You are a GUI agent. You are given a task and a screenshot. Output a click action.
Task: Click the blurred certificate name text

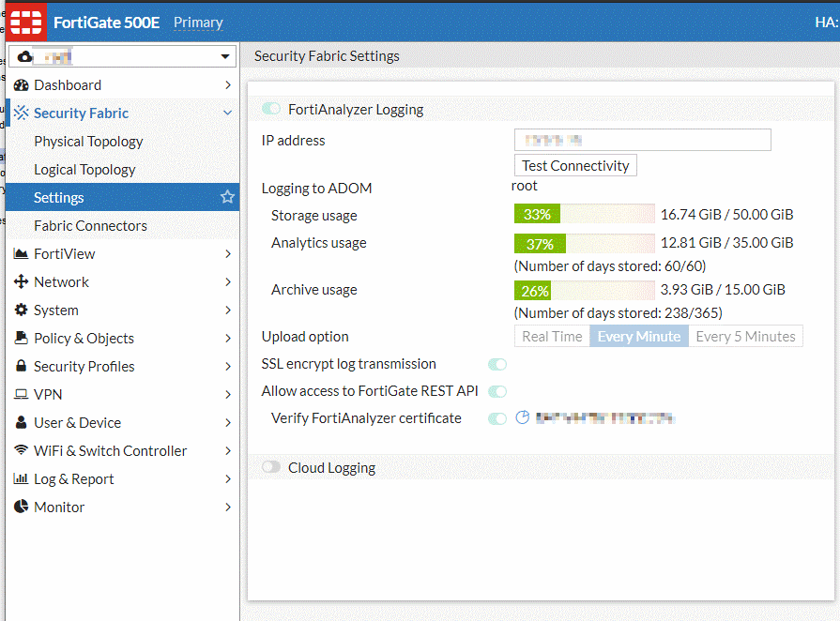(x=605, y=418)
